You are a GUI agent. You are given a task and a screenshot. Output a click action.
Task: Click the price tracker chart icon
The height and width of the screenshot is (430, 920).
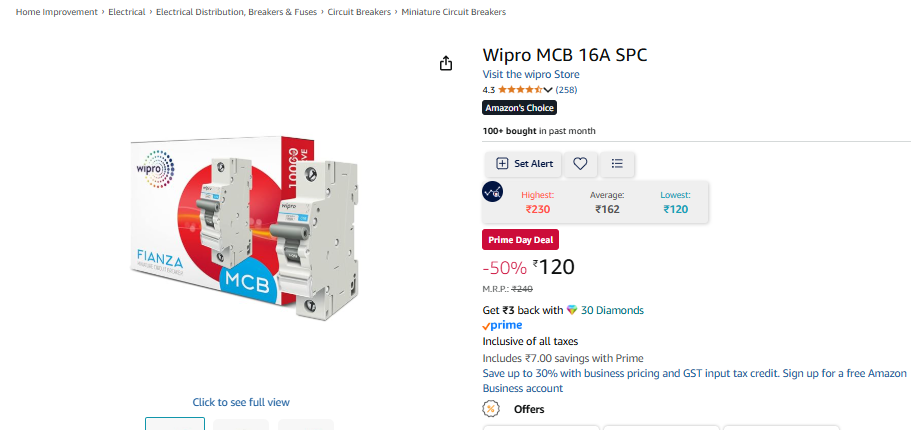pyautogui.click(x=493, y=191)
